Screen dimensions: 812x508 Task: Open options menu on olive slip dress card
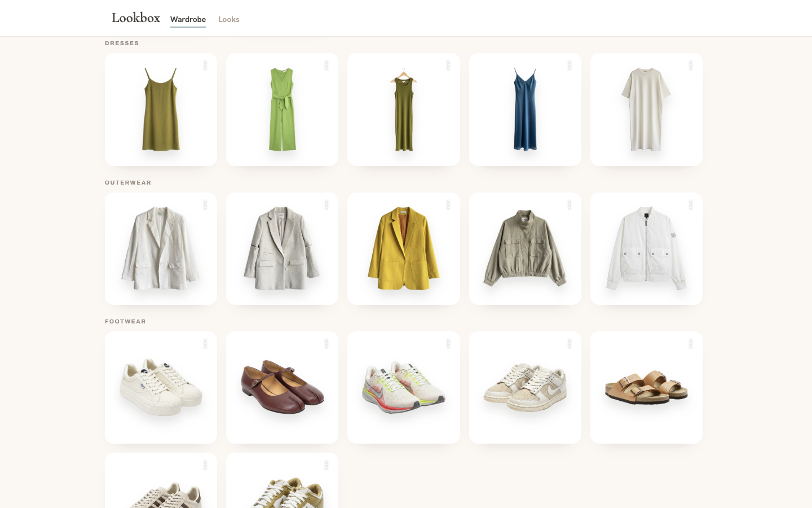coord(205,65)
